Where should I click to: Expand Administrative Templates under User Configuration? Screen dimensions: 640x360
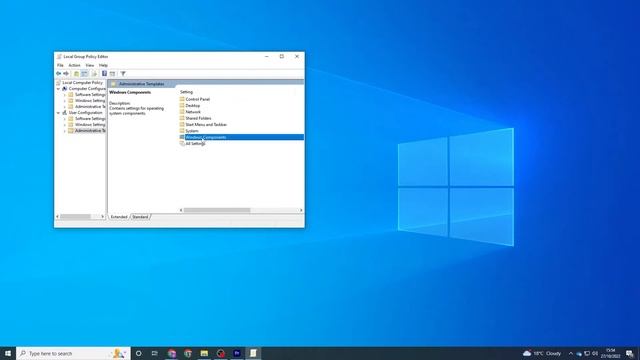(x=64, y=131)
